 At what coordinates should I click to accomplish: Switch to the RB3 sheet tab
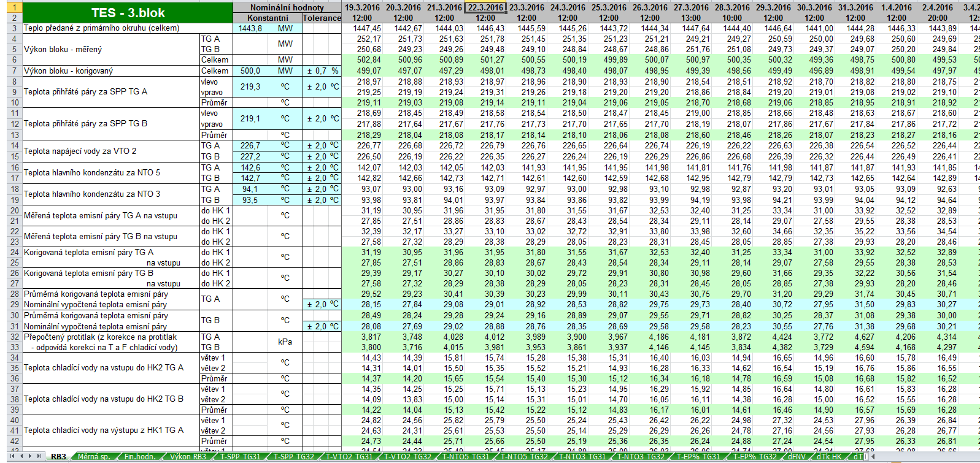(58, 456)
